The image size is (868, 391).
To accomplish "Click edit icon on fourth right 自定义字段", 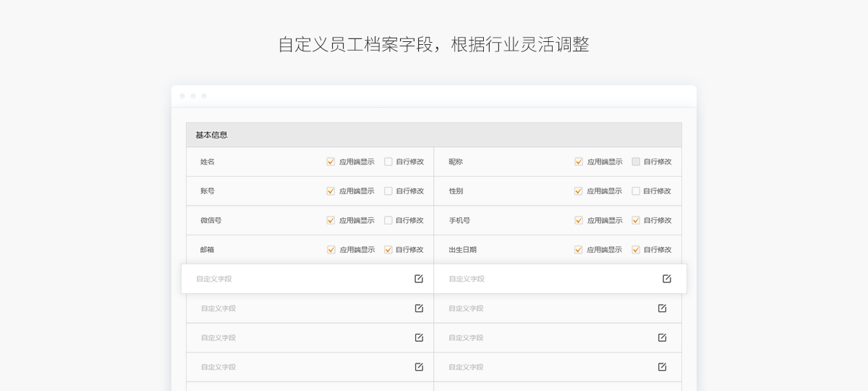I will (x=662, y=367).
